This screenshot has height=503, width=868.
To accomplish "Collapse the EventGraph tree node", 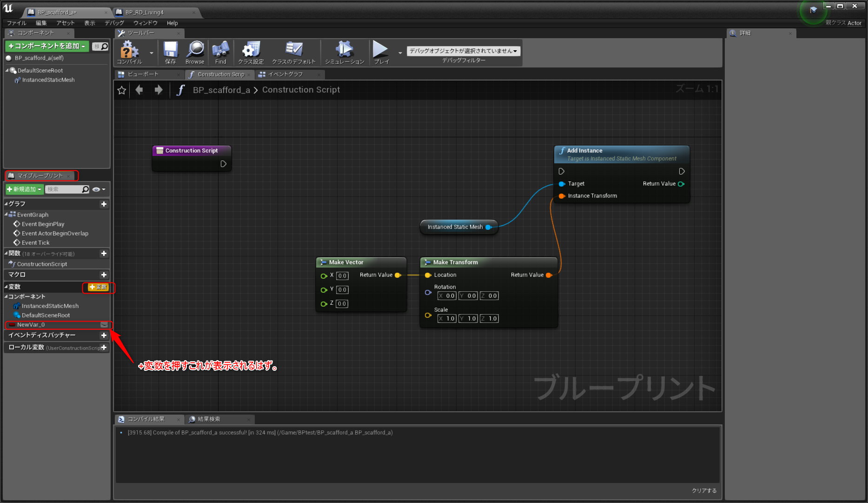I will (6, 215).
